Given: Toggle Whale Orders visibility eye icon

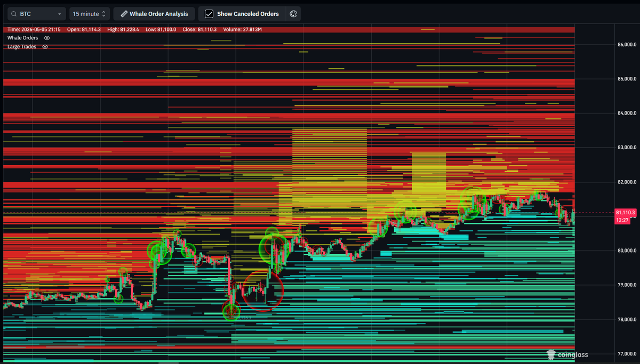Looking at the screenshot, I should click(47, 38).
